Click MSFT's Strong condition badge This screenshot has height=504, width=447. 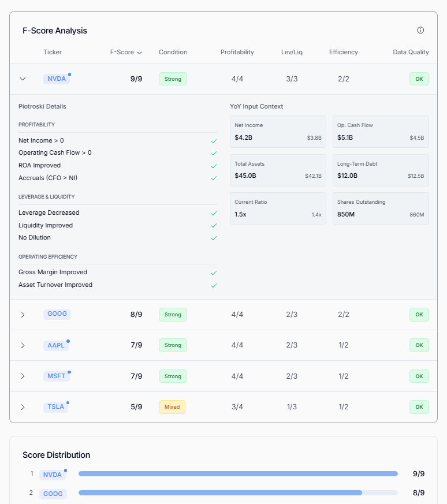173,376
